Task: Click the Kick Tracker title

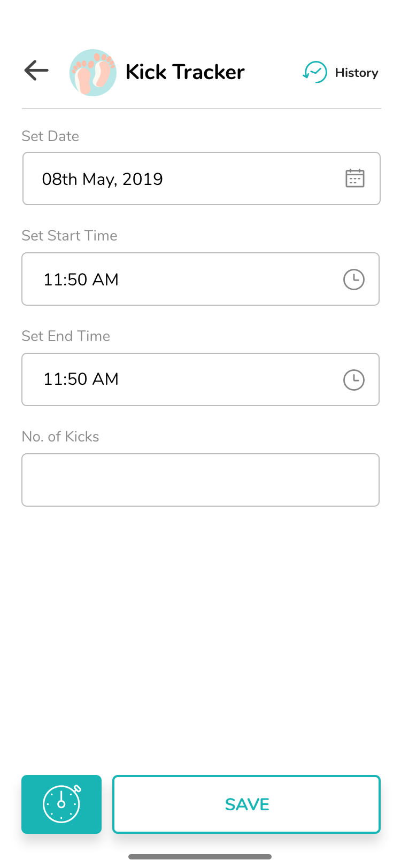Action: point(185,72)
